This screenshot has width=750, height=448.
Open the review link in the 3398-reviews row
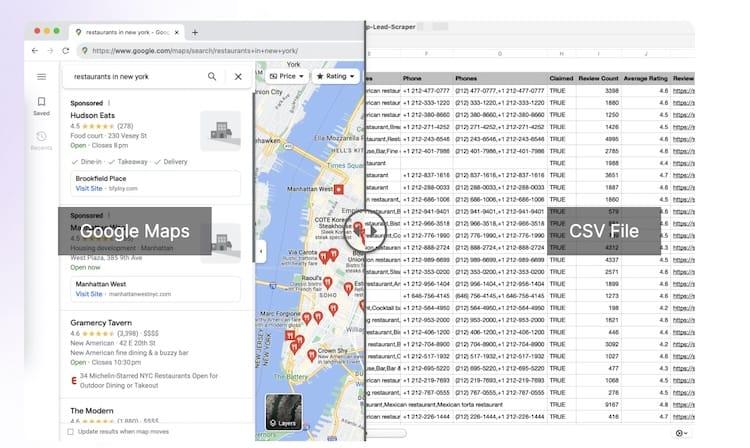[684, 90]
